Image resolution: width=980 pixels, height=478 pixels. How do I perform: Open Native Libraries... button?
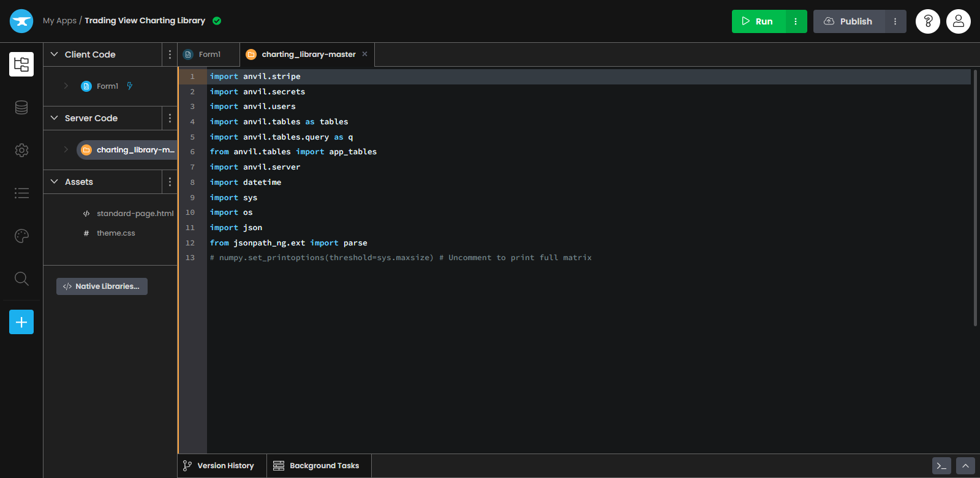coord(102,286)
